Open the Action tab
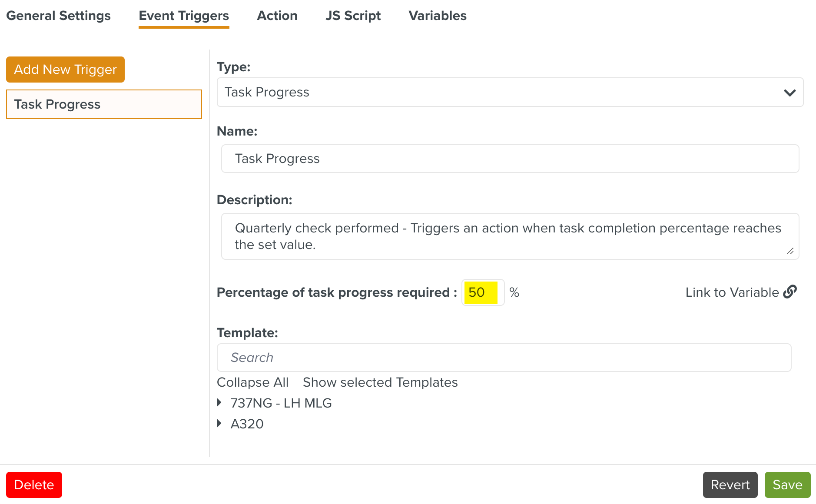Viewport: 816px width, 504px height. [277, 16]
